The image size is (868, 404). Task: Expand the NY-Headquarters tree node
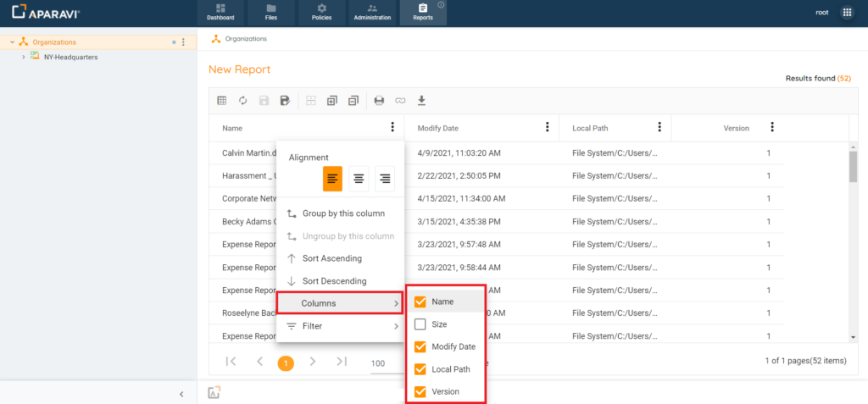pyautogui.click(x=23, y=57)
